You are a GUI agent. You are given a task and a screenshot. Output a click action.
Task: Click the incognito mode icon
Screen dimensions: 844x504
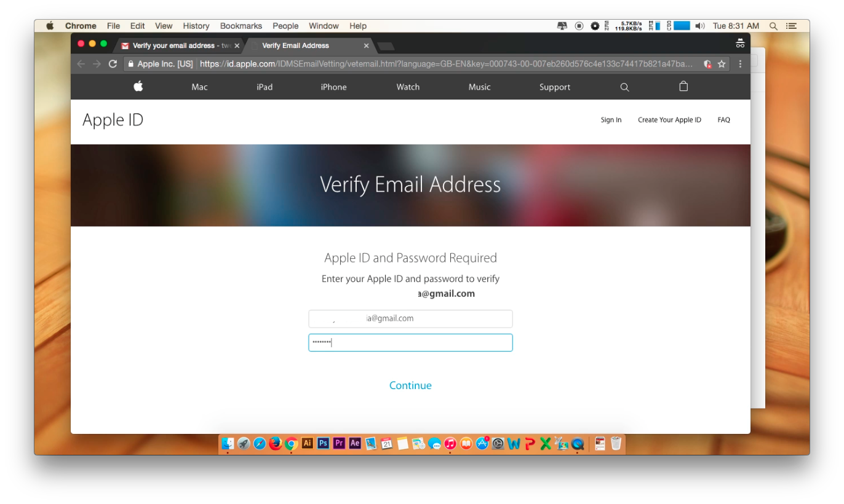click(x=740, y=43)
